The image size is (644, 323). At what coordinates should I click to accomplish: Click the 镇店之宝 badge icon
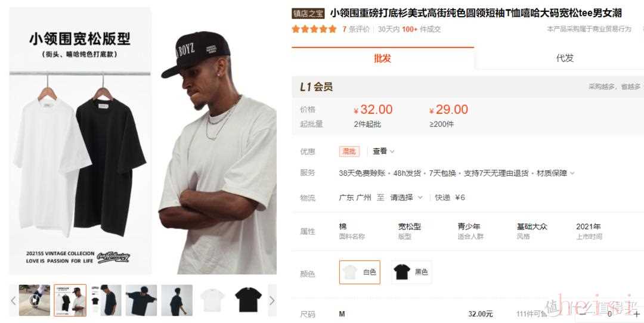click(308, 14)
